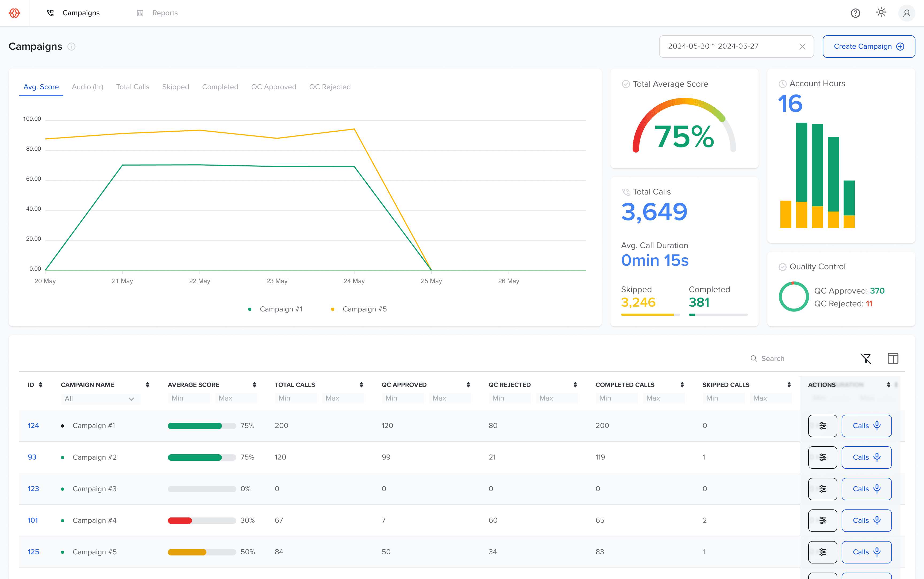Switch to the Total Calls chart tab
This screenshot has height=579, width=924.
pos(132,87)
